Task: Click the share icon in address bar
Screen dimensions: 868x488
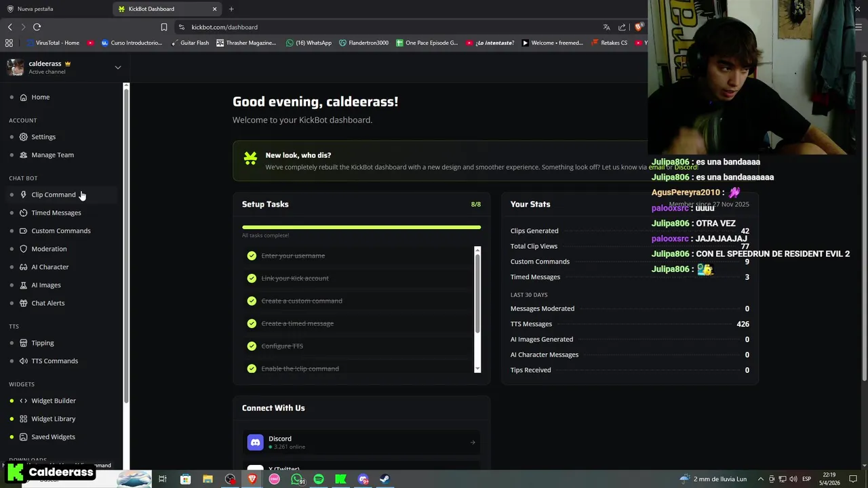Action: pos(622,27)
